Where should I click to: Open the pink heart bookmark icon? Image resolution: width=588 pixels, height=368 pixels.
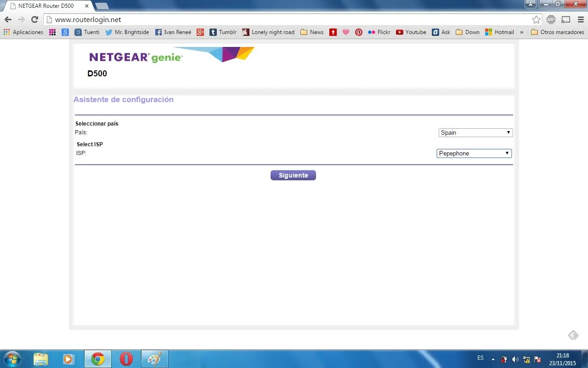[x=346, y=32]
